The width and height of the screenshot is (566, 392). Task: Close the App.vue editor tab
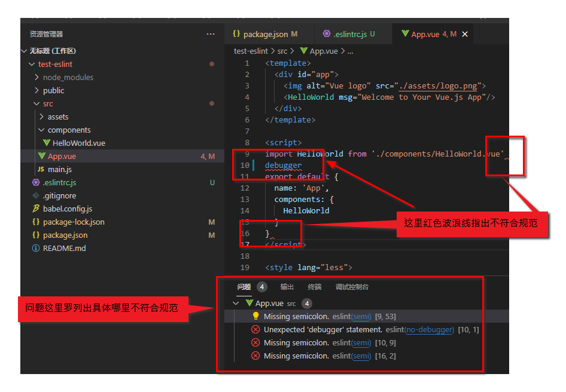point(465,34)
